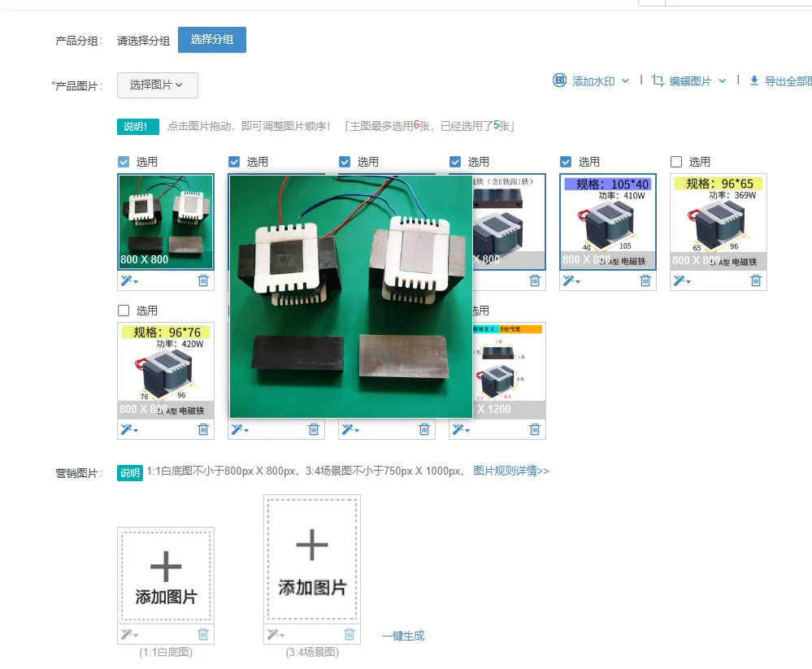
Task: Click the 产品图片 field label
Action: [76, 86]
